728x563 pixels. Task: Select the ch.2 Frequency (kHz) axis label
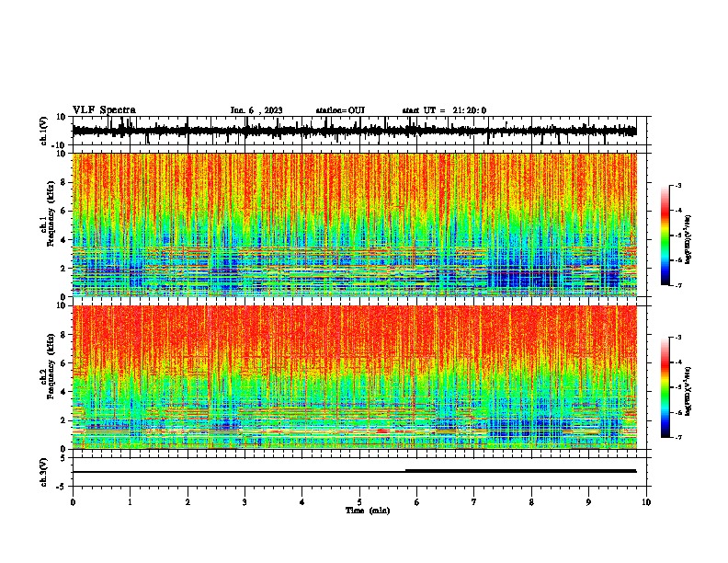[51, 366]
